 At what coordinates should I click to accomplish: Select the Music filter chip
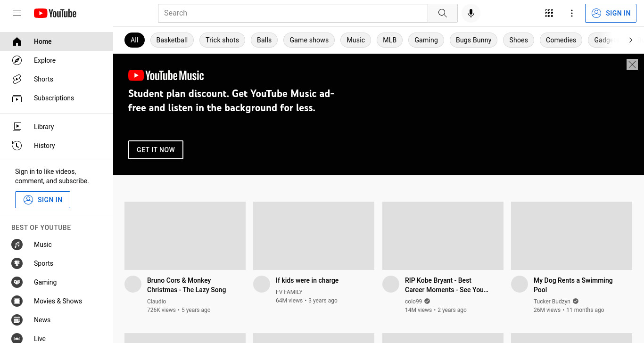[x=355, y=40]
